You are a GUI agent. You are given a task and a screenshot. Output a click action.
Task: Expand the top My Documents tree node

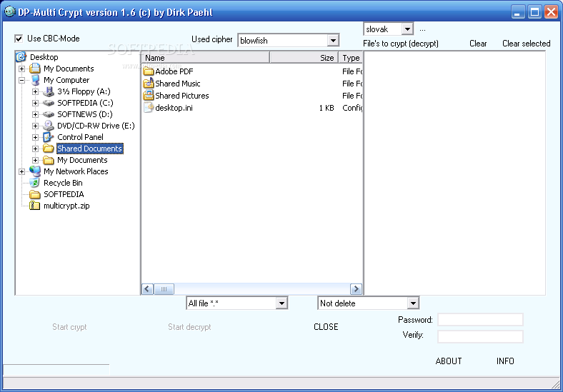point(22,69)
